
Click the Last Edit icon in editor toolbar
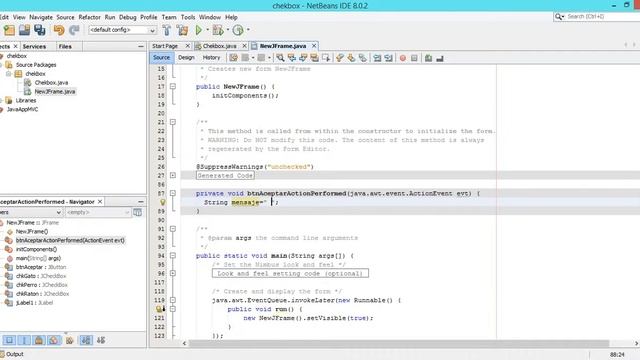(x=233, y=58)
